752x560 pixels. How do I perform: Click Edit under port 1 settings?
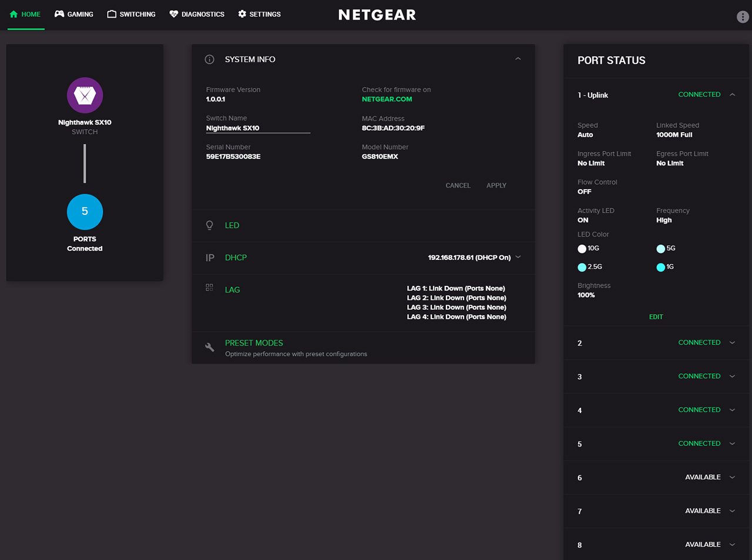[x=656, y=317]
